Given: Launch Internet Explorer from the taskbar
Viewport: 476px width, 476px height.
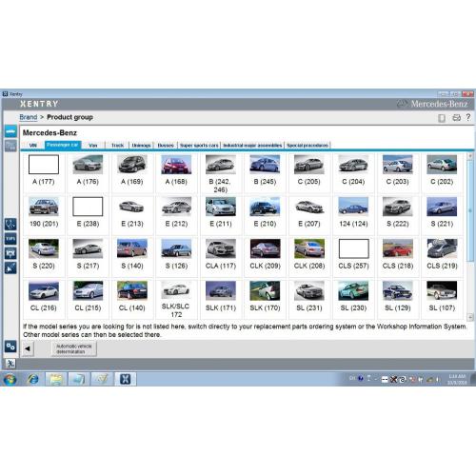Looking at the screenshot, I should click(33, 379).
